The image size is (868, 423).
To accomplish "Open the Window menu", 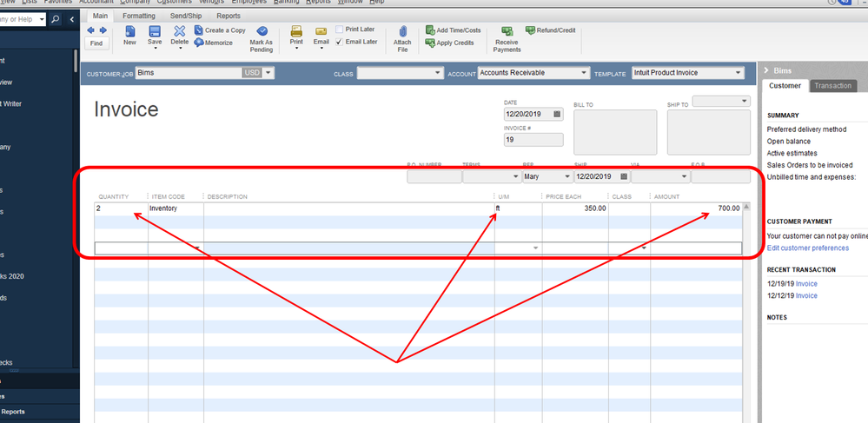I will click(348, 3).
